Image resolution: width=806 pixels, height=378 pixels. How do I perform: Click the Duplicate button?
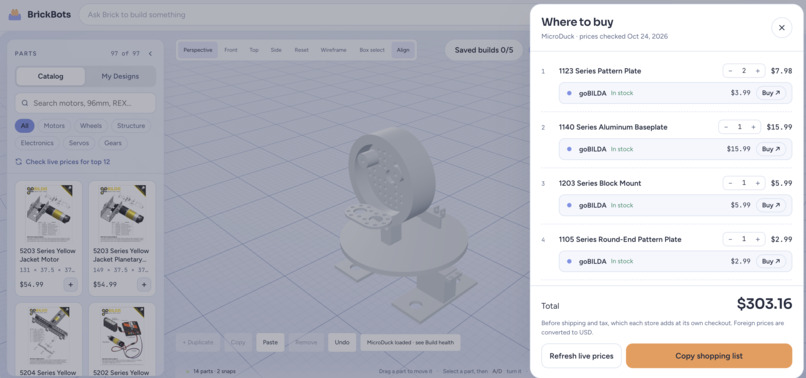coord(198,342)
